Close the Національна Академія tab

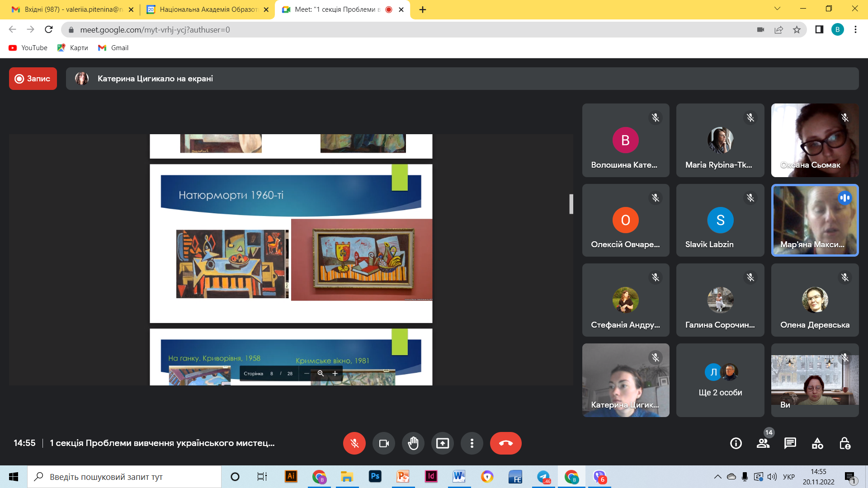point(266,9)
